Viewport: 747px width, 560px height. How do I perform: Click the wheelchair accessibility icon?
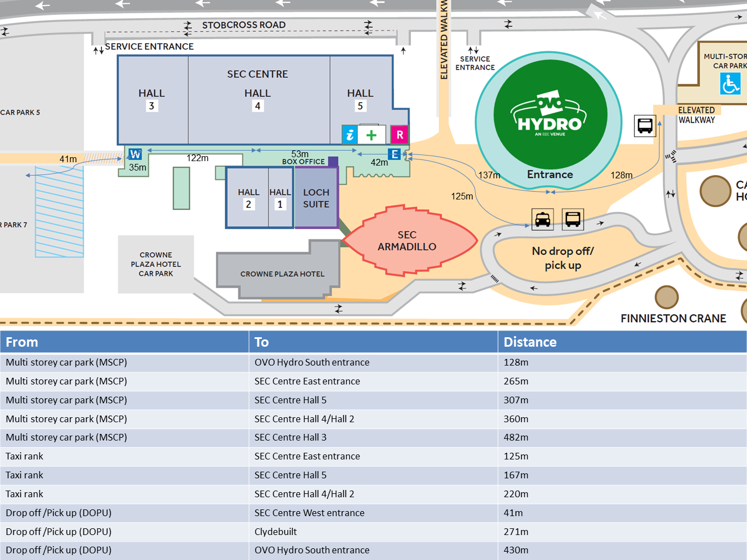730,84
